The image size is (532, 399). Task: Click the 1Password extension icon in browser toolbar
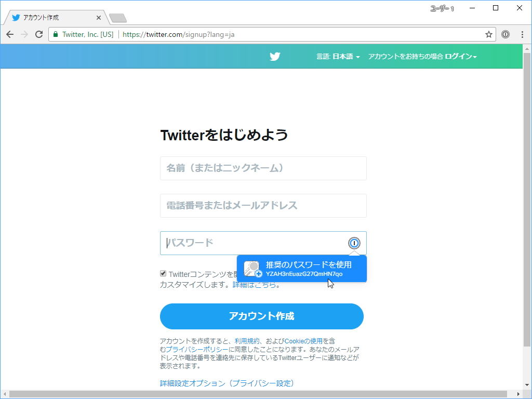[x=505, y=34]
